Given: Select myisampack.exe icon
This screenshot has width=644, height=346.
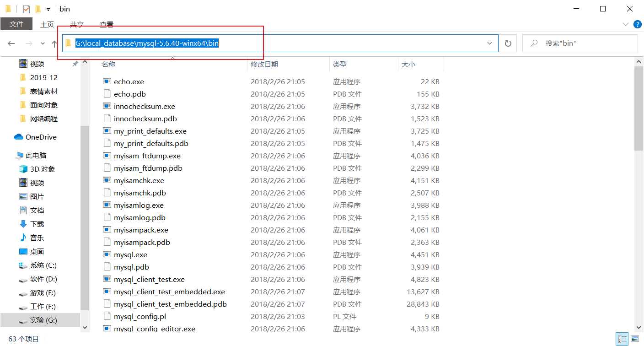Looking at the screenshot, I should point(107,230).
